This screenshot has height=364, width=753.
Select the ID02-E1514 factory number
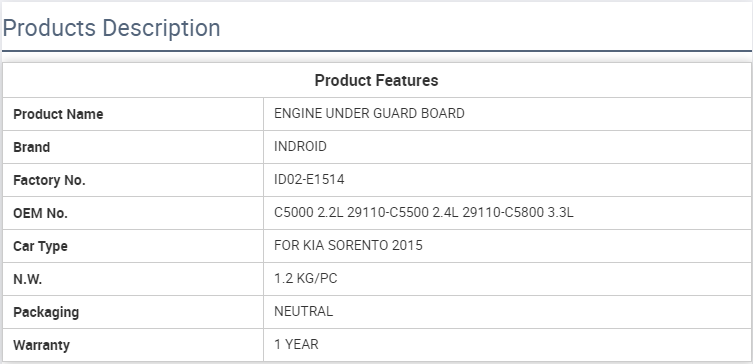[309, 180]
